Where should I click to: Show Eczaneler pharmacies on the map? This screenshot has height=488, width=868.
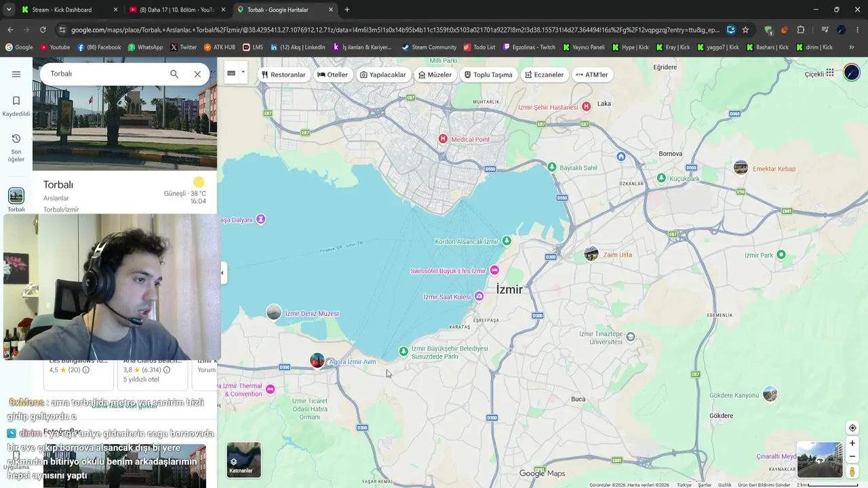[x=545, y=75]
